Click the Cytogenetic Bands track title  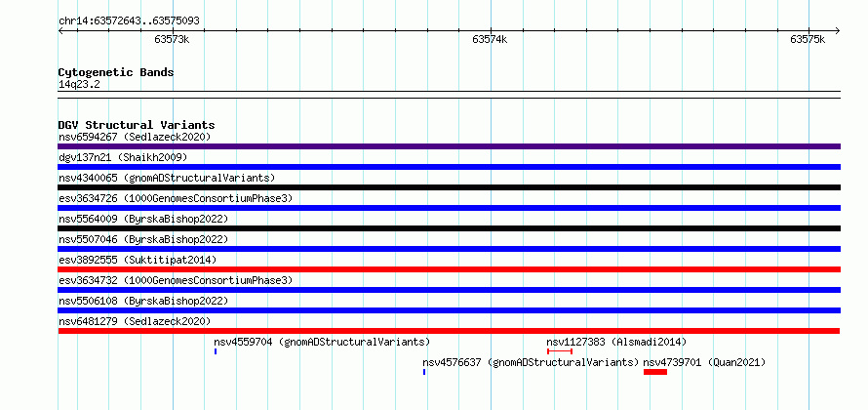click(x=116, y=72)
